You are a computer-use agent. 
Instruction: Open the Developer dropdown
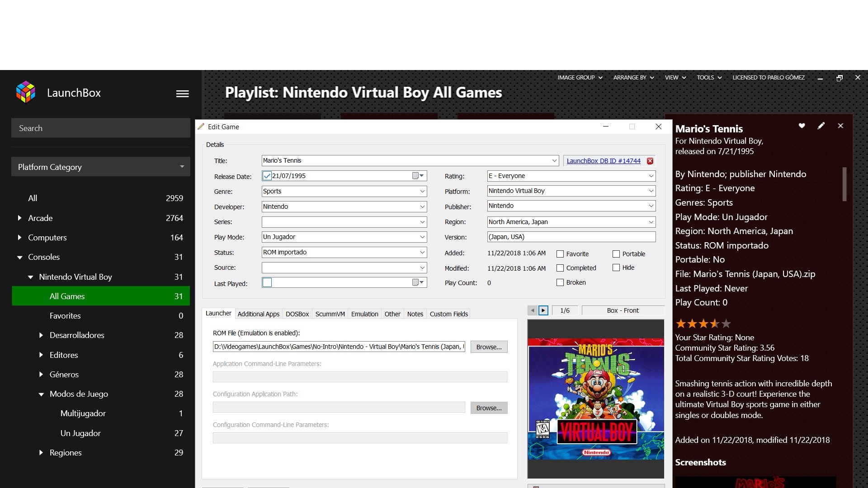(422, 206)
